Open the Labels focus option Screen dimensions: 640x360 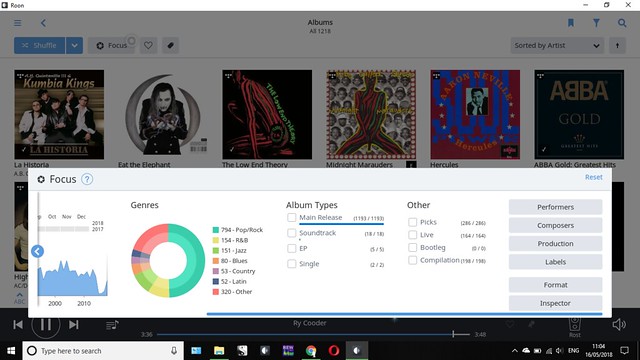(x=555, y=262)
